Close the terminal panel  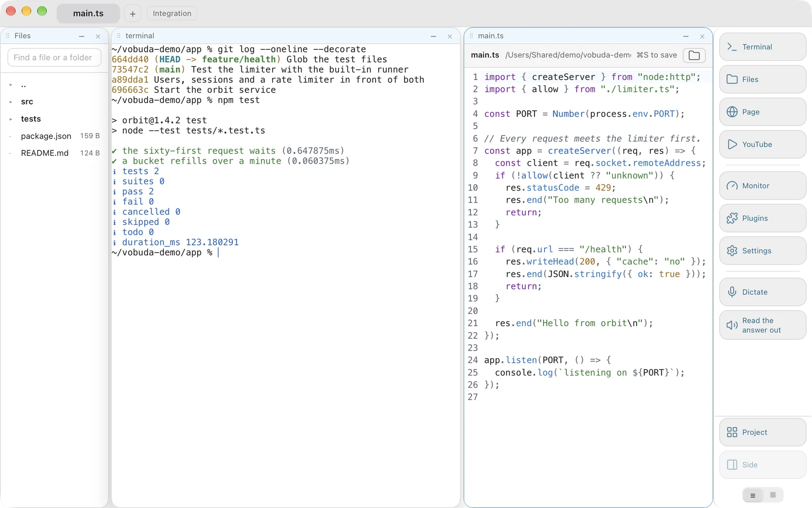[x=450, y=36]
